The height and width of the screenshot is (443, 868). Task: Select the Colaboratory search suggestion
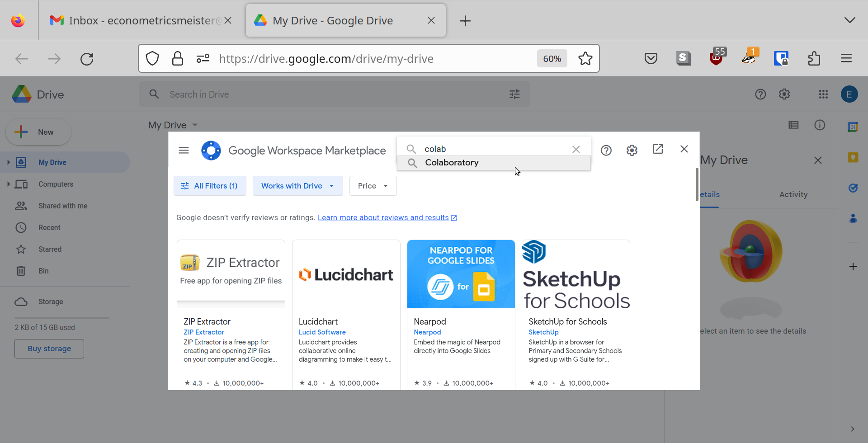click(494, 163)
